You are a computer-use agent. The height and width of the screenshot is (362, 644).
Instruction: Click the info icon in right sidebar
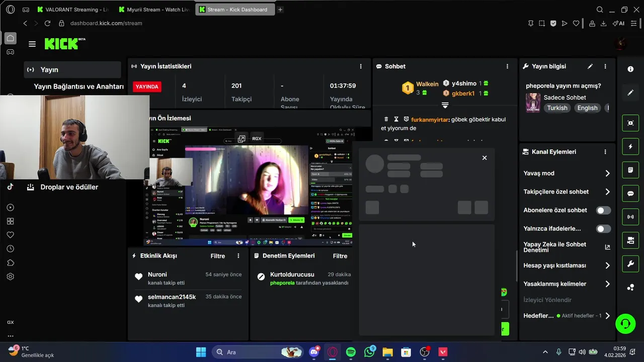click(x=630, y=69)
